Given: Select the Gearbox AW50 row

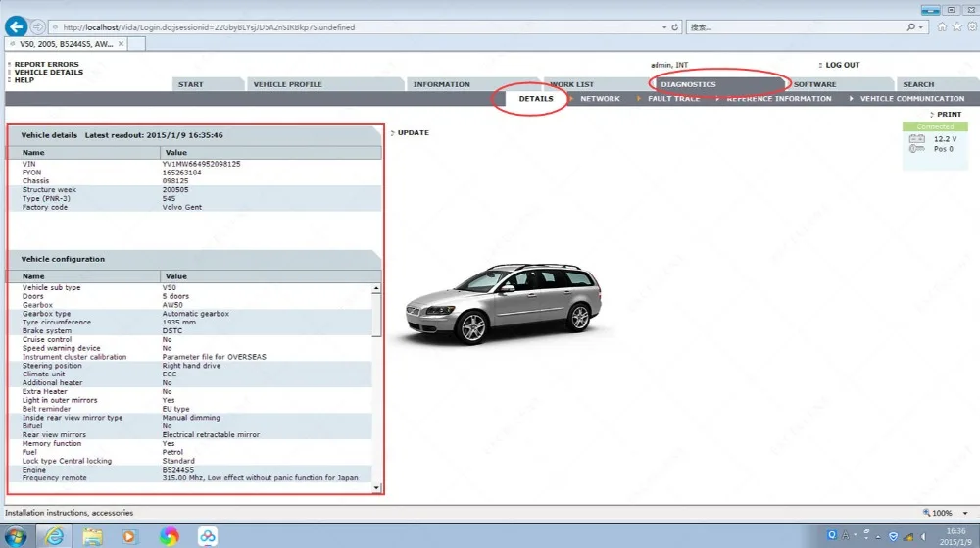Looking at the screenshot, I should (x=189, y=305).
